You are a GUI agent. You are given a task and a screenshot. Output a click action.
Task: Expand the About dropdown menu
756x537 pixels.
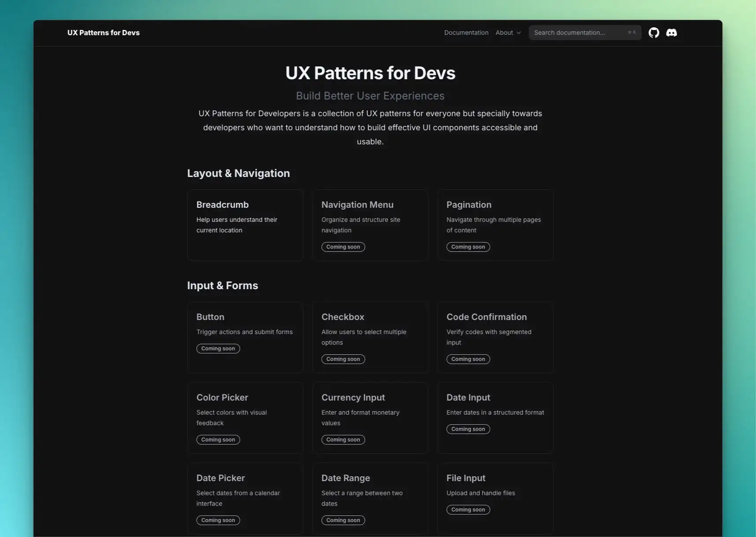[x=508, y=33]
